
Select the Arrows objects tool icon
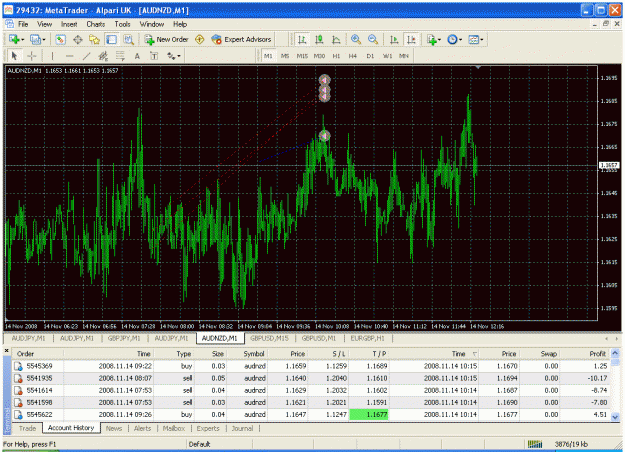(x=171, y=56)
